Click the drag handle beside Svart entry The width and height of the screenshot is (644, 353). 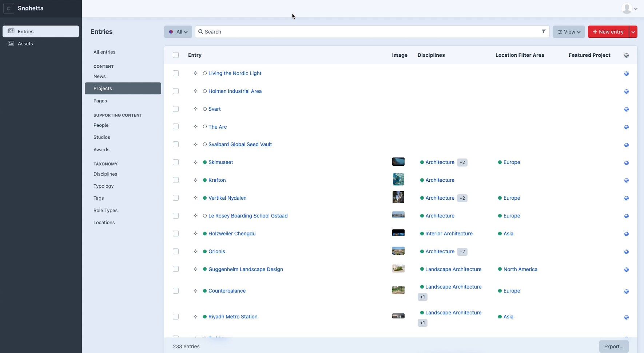[195, 109]
